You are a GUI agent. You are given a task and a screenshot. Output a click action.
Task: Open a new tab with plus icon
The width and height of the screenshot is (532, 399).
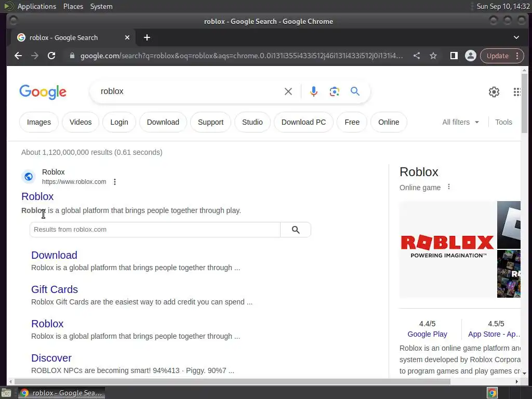(x=147, y=37)
